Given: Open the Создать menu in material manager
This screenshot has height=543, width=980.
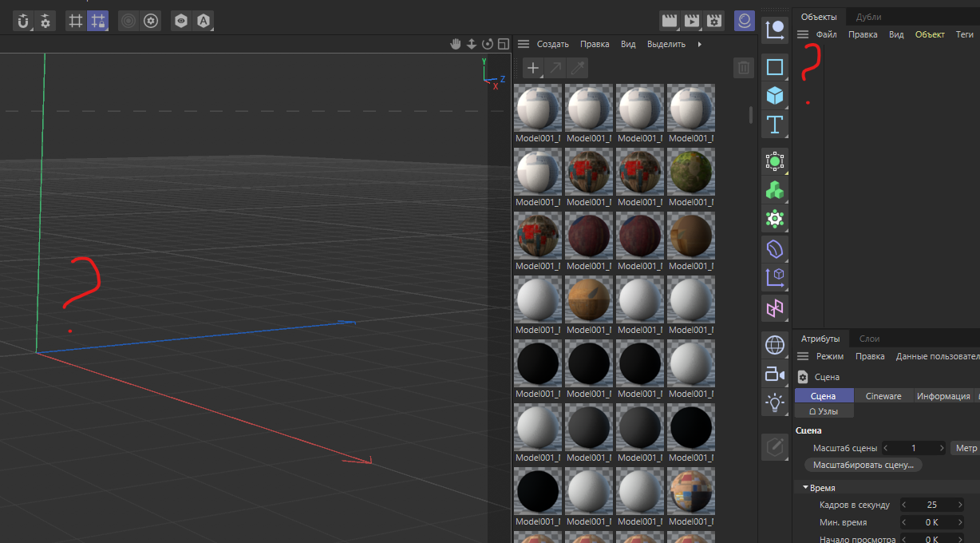Looking at the screenshot, I should coord(553,44).
